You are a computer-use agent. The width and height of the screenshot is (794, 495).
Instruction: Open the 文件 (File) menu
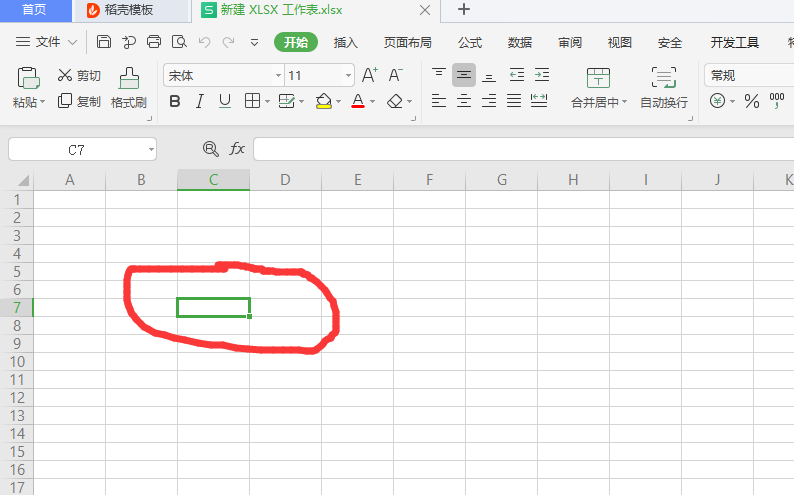pyautogui.click(x=46, y=42)
